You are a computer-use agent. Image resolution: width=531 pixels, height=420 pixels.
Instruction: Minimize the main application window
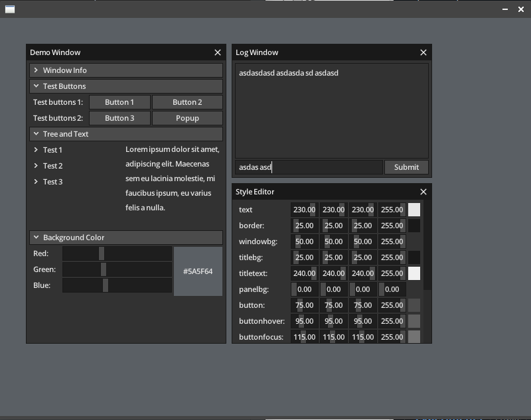505,9
